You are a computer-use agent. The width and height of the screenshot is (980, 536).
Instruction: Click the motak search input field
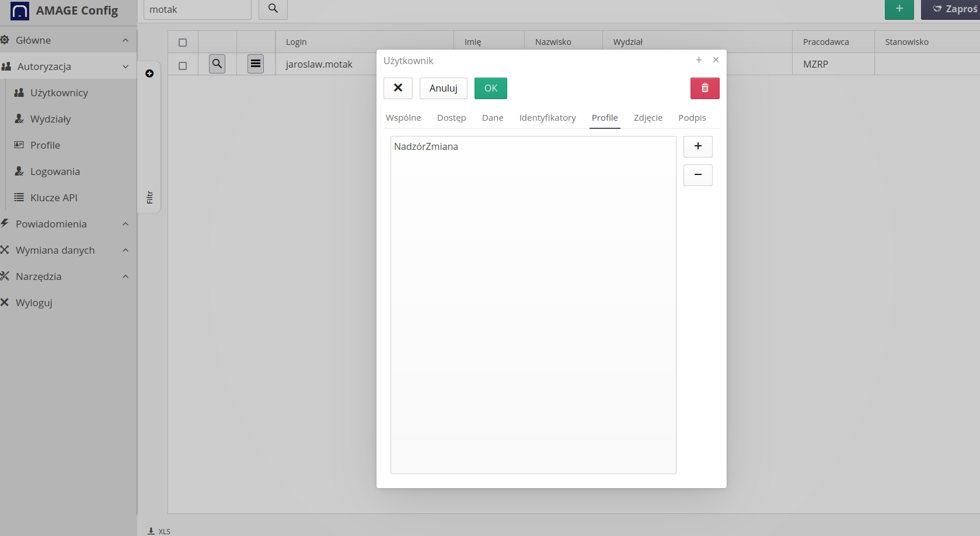(x=197, y=9)
